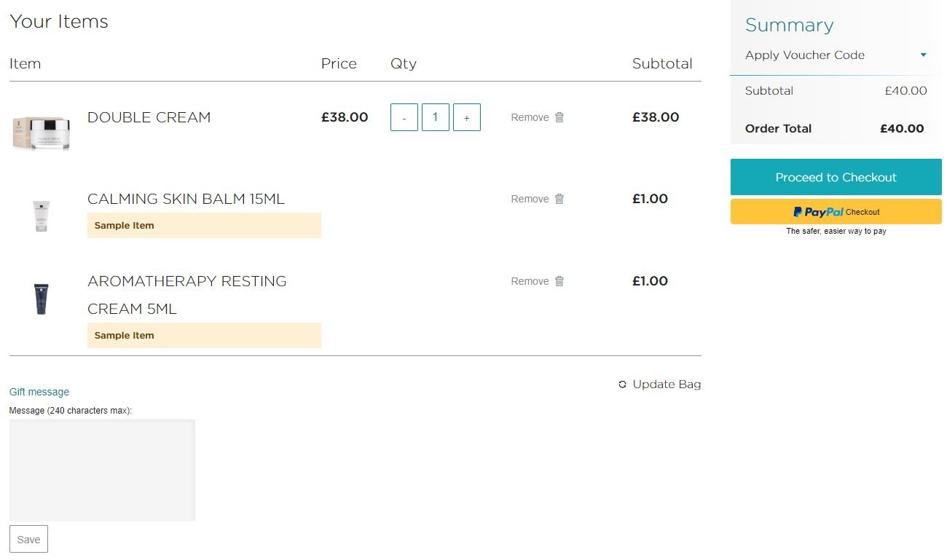Viewport: 947px width, 560px height.
Task: Increase Double Cream quantity with plus button
Action: click(467, 117)
